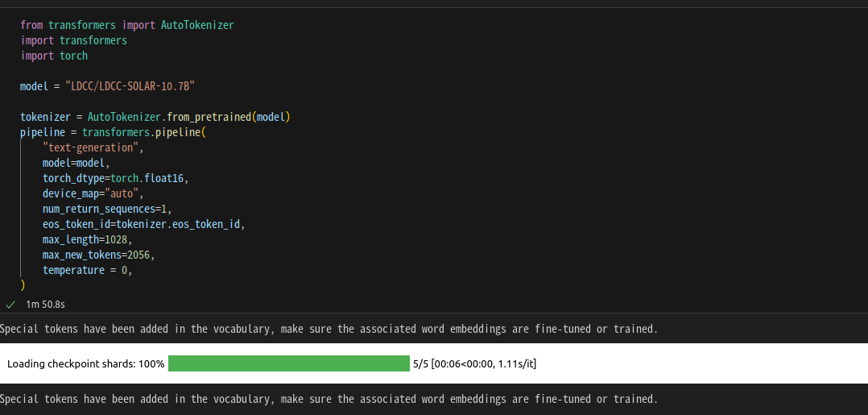This screenshot has height=415, width=868.
Task: Click the transformers.pipeline( call
Action: click(x=143, y=132)
